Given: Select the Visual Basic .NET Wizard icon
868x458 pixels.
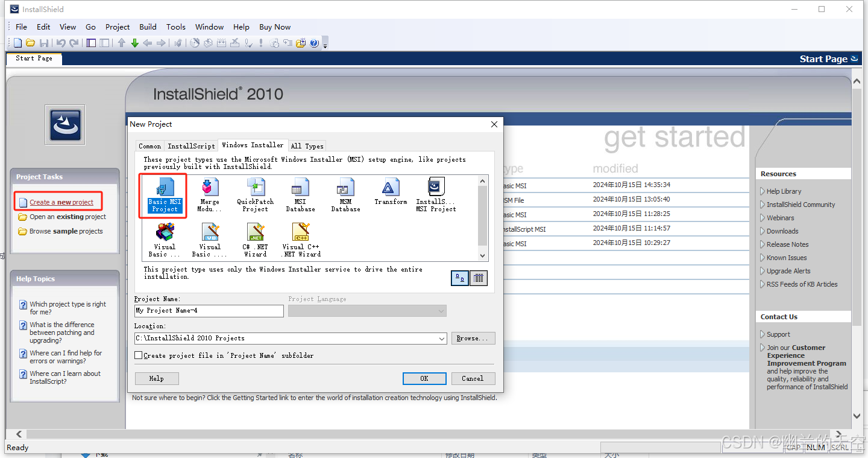Looking at the screenshot, I should pyautogui.click(x=210, y=240).
